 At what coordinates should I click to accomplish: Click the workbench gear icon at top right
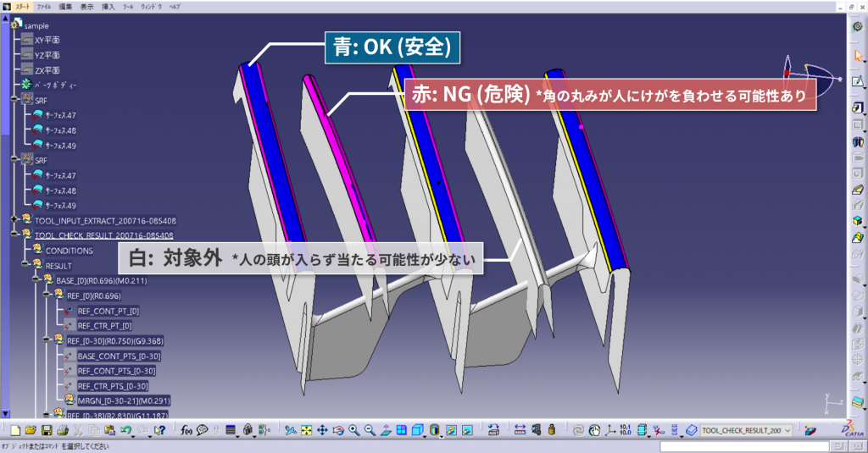pyautogui.click(x=858, y=26)
